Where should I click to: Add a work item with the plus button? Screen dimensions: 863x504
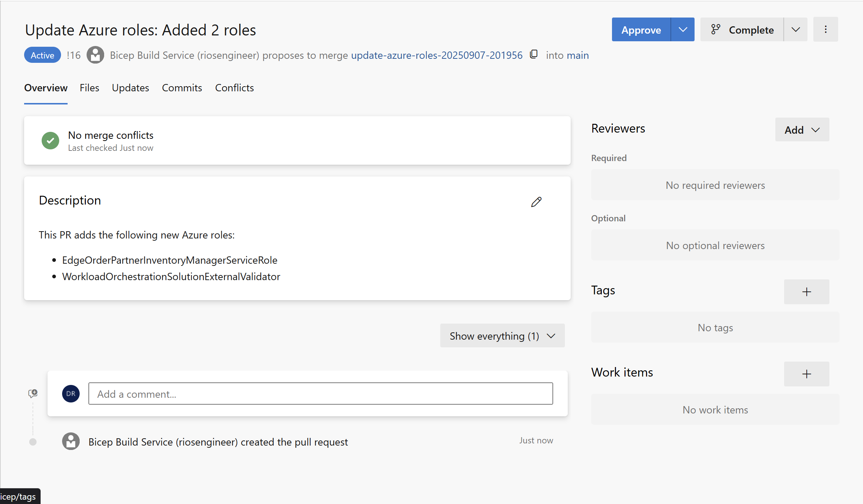tap(806, 374)
